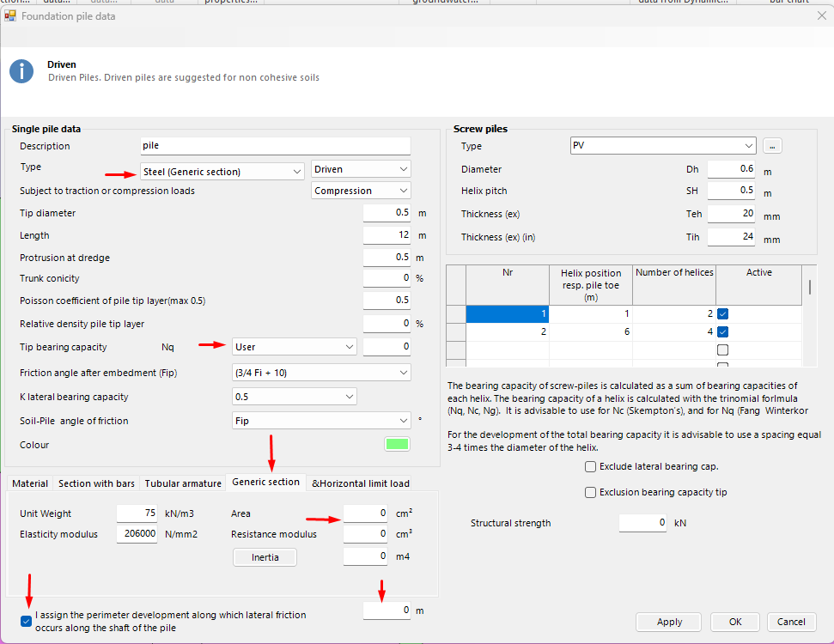The width and height of the screenshot is (834, 644).
Task: Open the K lateral bearing capacity dropdown
Action: 294,397
